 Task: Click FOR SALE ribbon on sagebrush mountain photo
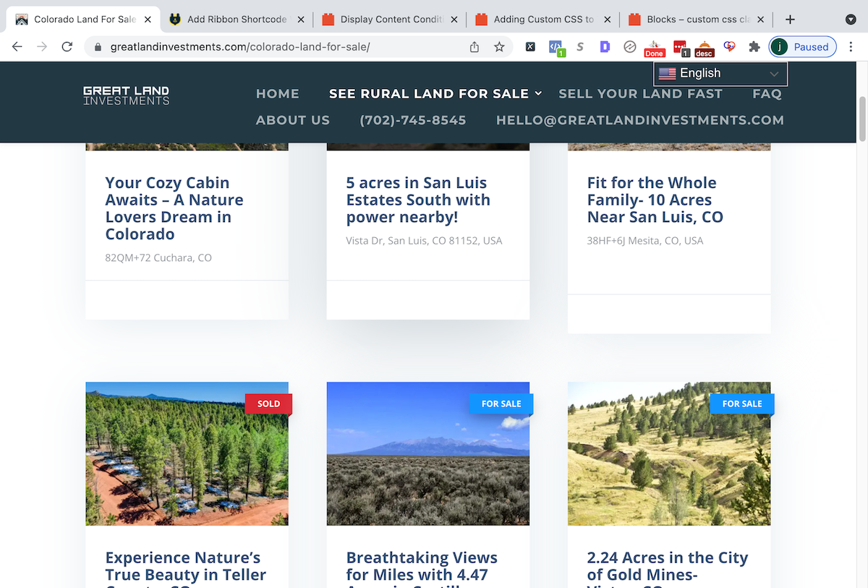coord(501,404)
